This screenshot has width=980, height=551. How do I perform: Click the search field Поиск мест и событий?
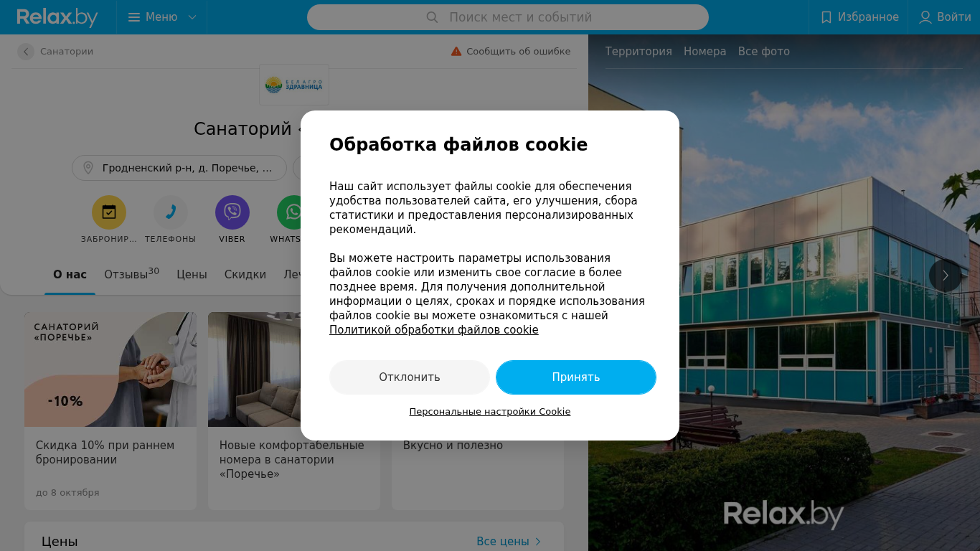508,17
